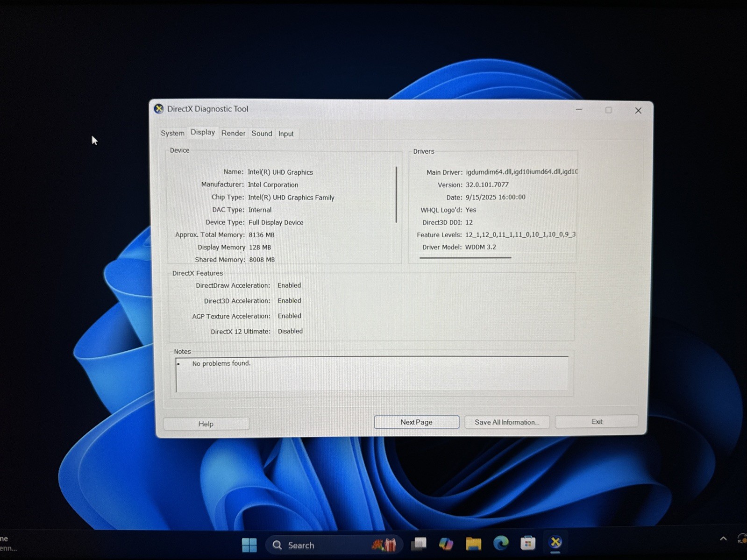Image resolution: width=747 pixels, height=560 pixels.
Task: Exit the DirectX Diagnostic Tool
Action: [597, 421]
